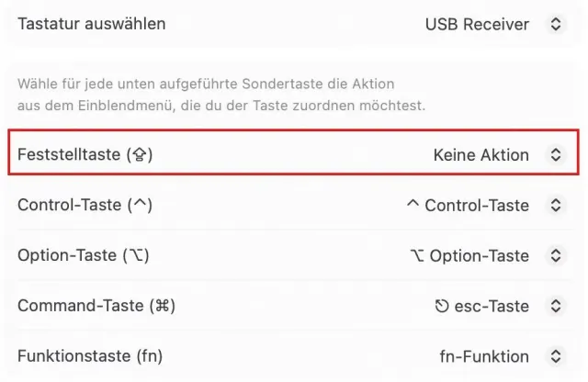Click the Command-Taste (⌘) label
The image size is (588, 382).
(x=96, y=306)
